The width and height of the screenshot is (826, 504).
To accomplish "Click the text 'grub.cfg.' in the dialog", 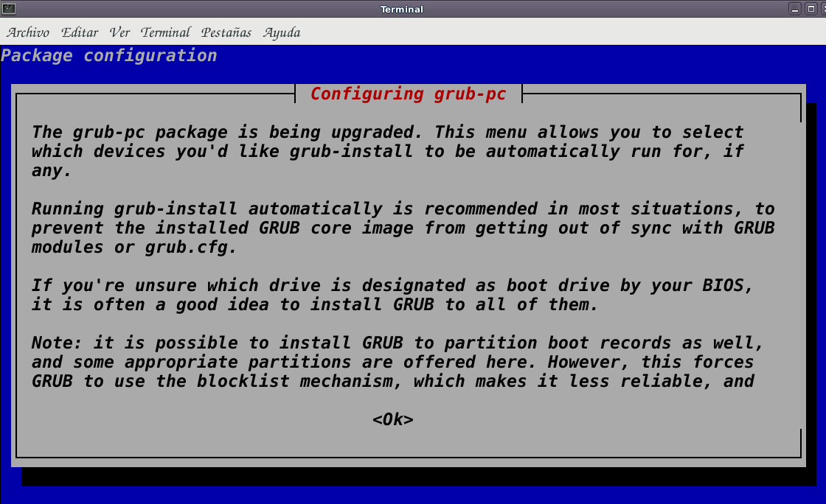I will pyautogui.click(x=191, y=248).
